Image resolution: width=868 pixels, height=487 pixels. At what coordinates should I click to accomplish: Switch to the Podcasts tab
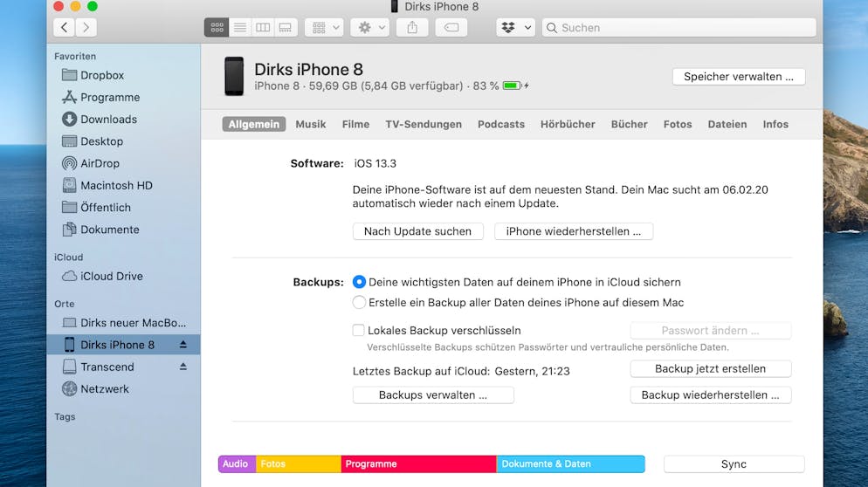click(x=501, y=124)
